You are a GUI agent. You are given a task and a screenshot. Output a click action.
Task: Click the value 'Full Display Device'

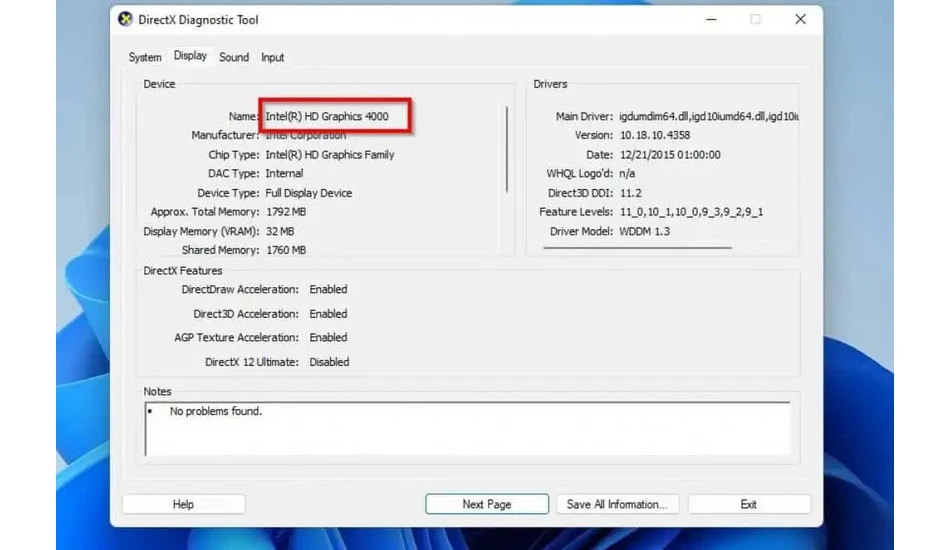308,193
